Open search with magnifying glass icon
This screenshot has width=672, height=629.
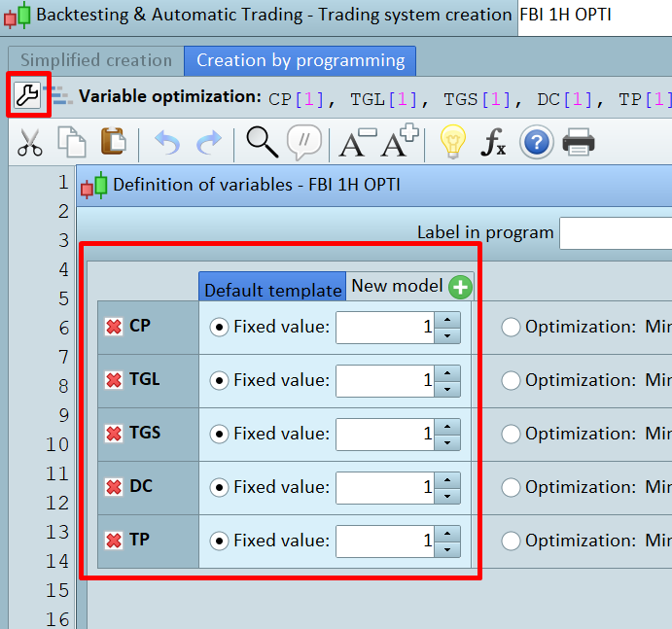262,142
